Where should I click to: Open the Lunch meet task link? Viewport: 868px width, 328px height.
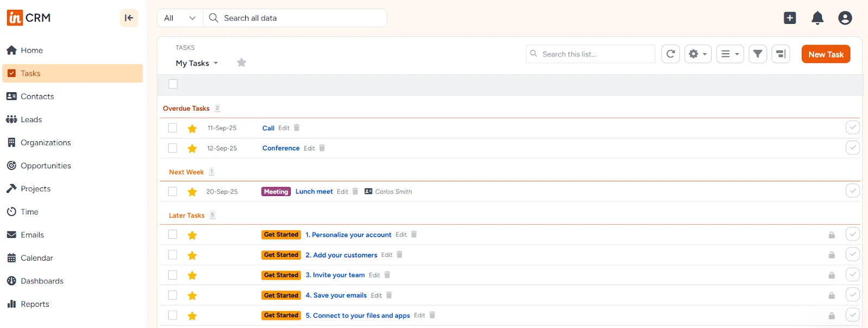pos(314,191)
